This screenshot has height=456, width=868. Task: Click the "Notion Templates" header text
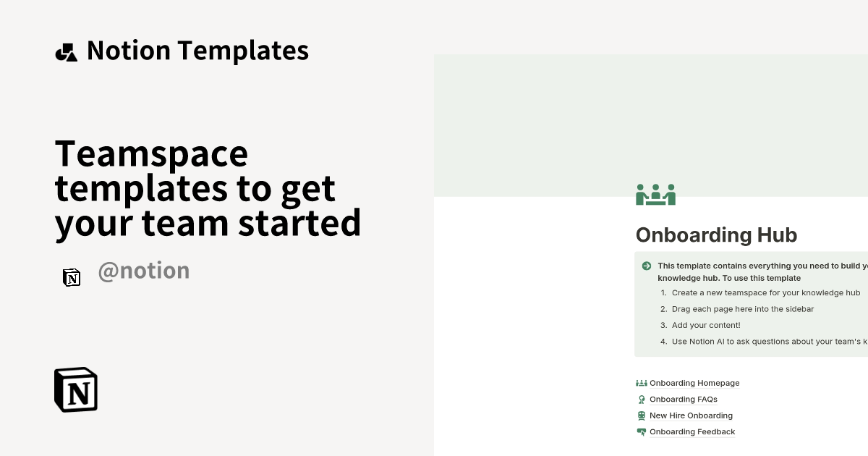[x=197, y=51]
